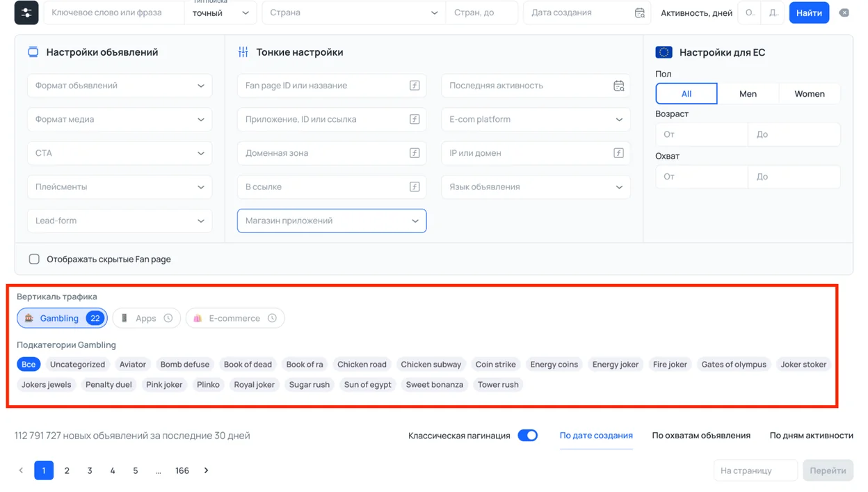This screenshot has height=492, width=868.
Task: Expand the CTA dropdown
Action: point(120,153)
